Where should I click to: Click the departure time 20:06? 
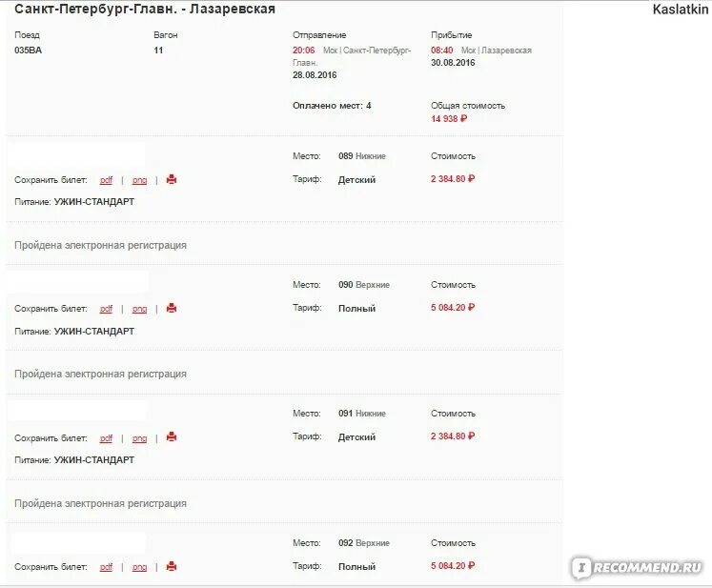click(304, 50)
